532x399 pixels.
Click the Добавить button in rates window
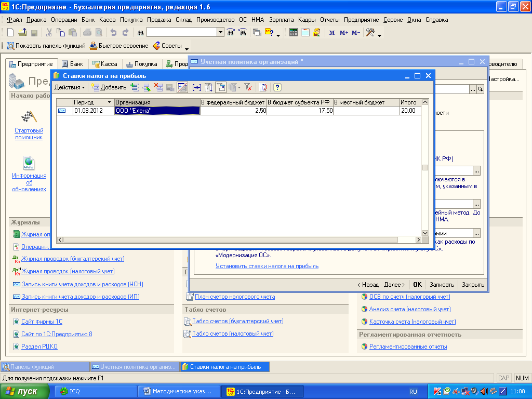pyautogui.click(x=109, y=87)
